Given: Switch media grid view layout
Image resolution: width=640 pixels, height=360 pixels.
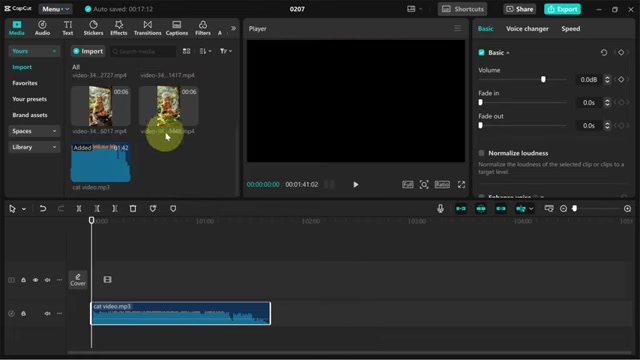Looking at the screenshot, I should tap(187, 51).
